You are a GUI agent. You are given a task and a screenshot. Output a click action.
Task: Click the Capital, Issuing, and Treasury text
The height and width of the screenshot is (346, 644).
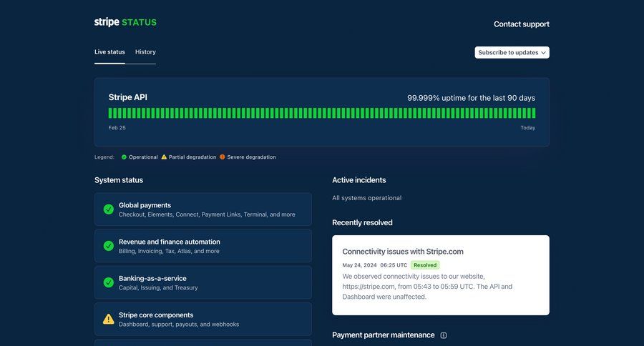point(158,287)
